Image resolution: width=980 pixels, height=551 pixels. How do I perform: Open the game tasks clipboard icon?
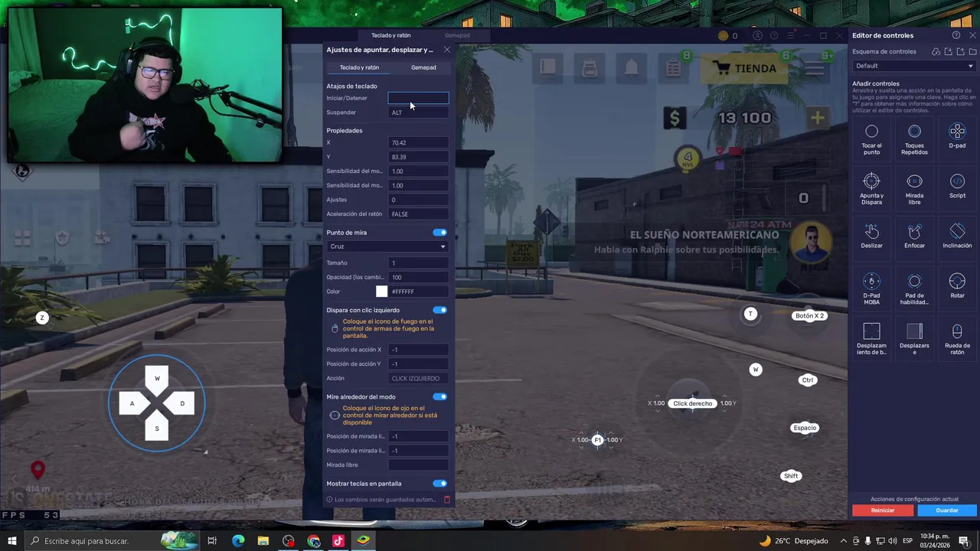pos(673,68)
